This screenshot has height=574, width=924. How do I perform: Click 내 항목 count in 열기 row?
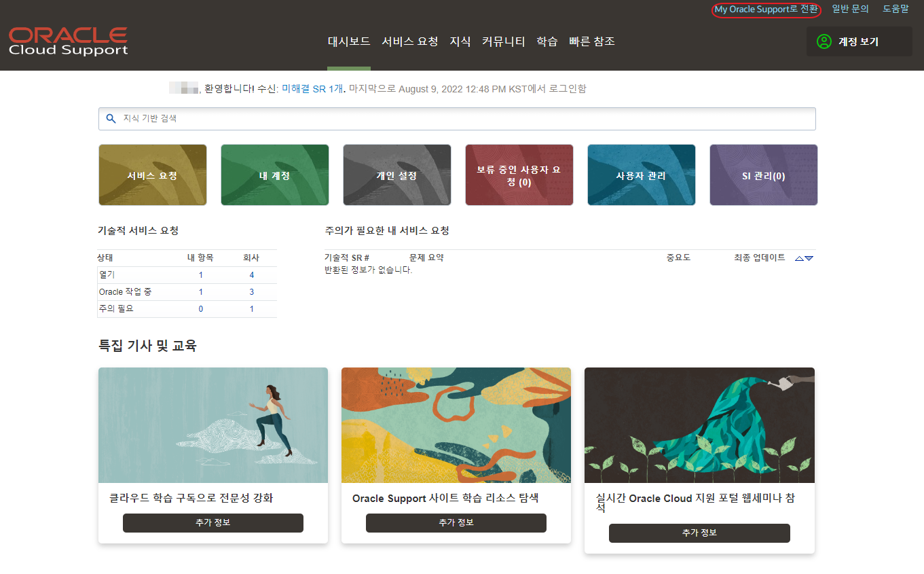click(x=201, y=275)
